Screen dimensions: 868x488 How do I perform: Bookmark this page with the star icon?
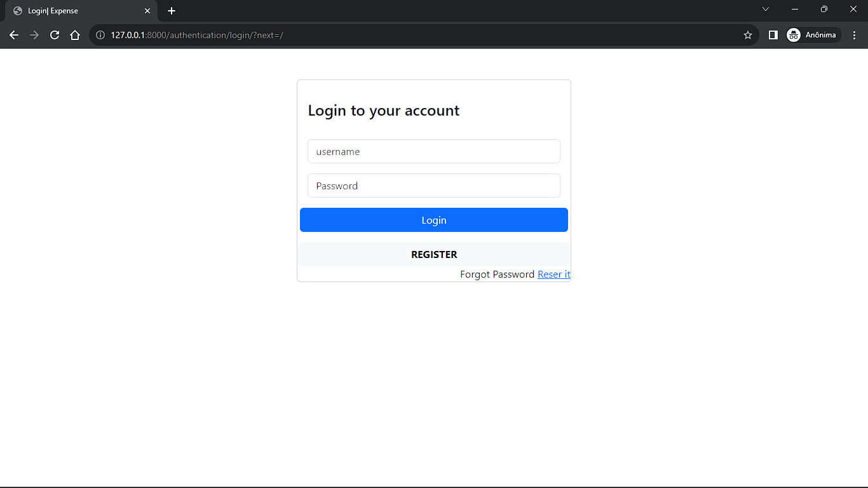(748, 35)
